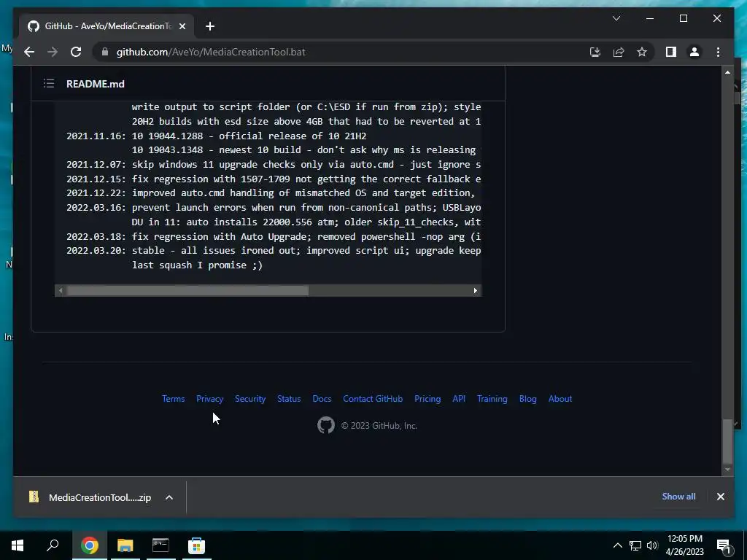The width and height of the screenshot is (747, 560).
Task: Close the GitHub AveYo tab
Action: tap(182, 26)
